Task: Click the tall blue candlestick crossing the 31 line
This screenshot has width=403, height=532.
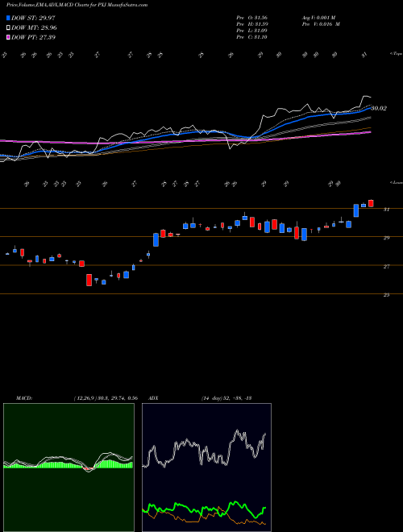Action: [x=356, y=210]
